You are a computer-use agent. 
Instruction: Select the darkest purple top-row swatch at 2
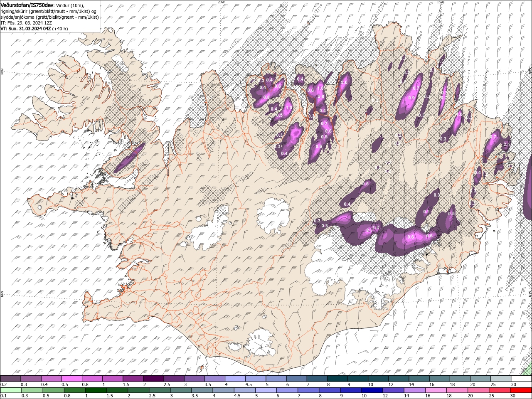(153, 379)
